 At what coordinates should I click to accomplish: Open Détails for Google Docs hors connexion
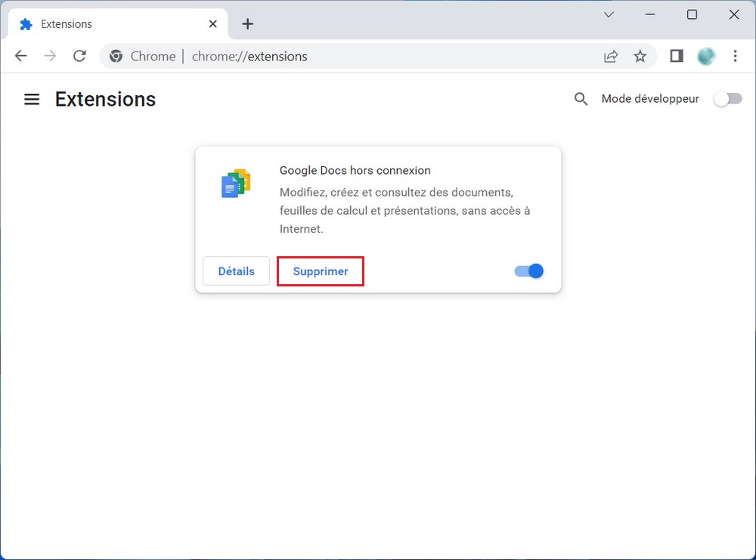point(236,271)
